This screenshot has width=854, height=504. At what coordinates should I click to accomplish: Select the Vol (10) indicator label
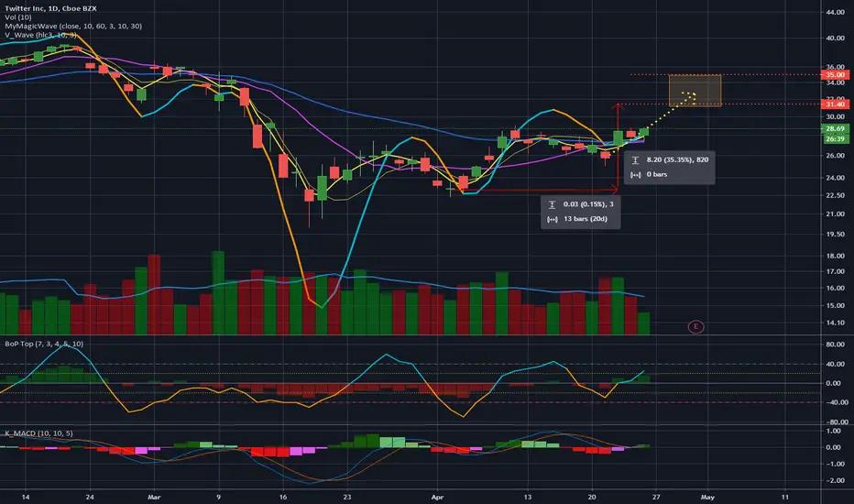[x=18, y=17]
